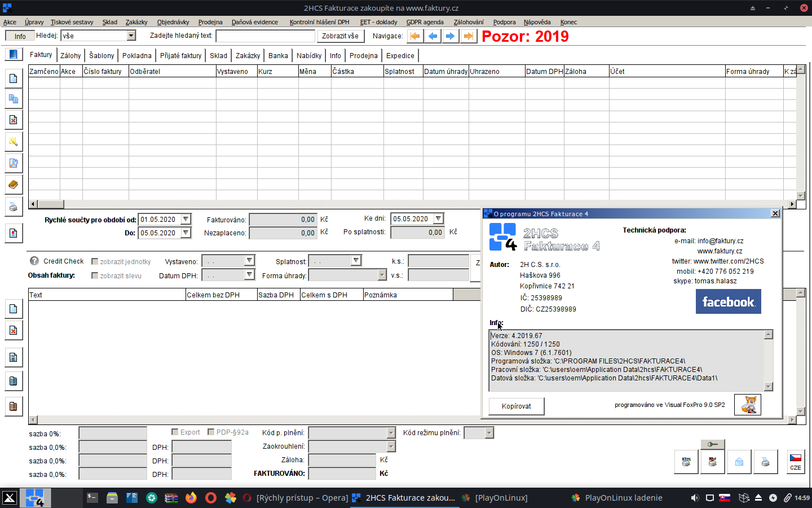Viewport: 812px width, 508px height.
Task: Go to last record orange arrow
Action: point(468,36)
